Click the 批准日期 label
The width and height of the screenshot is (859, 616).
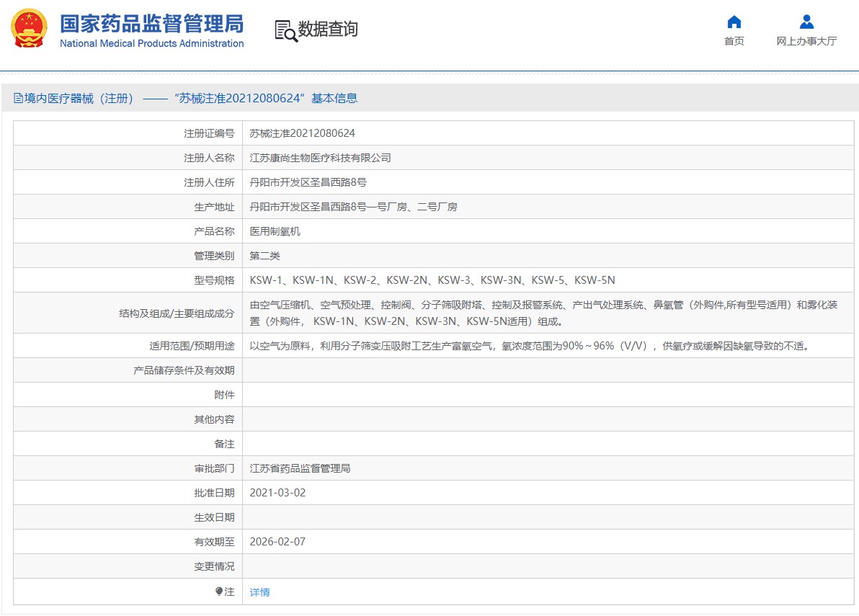click(214, 493)
